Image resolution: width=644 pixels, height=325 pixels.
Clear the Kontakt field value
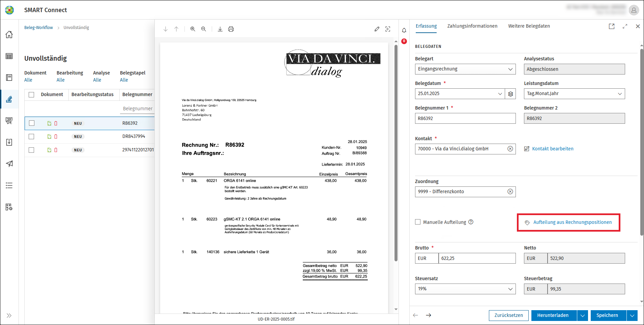(510, 149)
